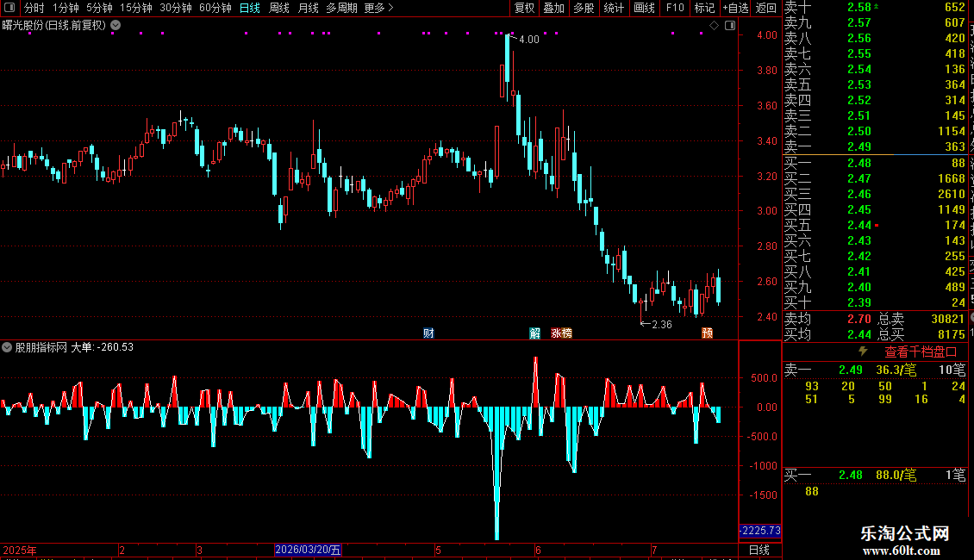Click the panel layout icon at top-left

point(9,8)
